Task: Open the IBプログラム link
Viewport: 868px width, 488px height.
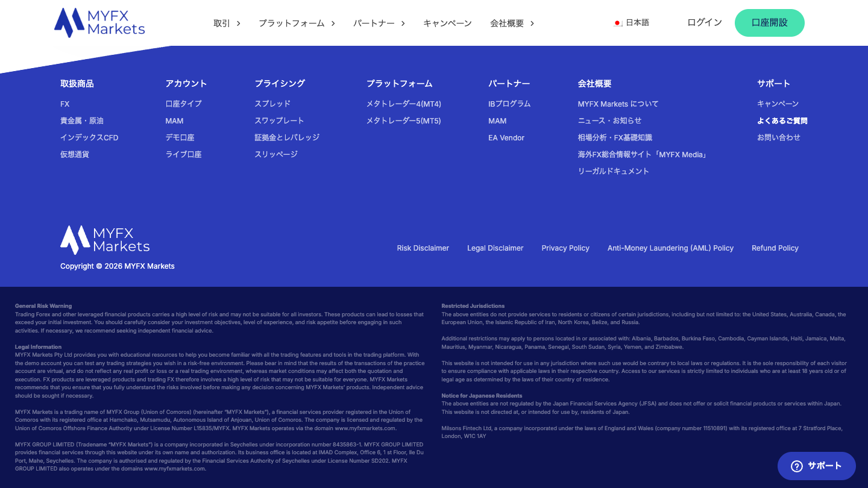Action: click(510, 104)
